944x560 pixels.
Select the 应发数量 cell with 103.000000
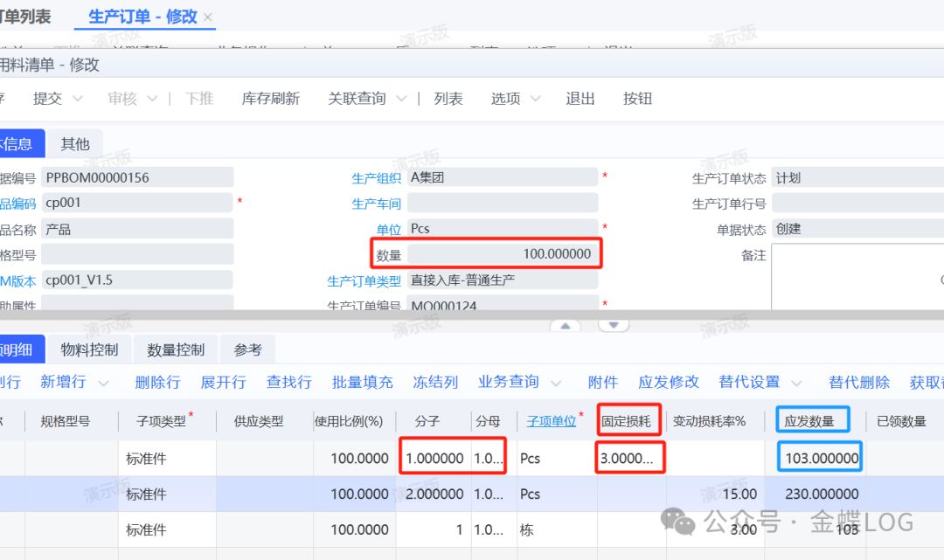point(820,459)
